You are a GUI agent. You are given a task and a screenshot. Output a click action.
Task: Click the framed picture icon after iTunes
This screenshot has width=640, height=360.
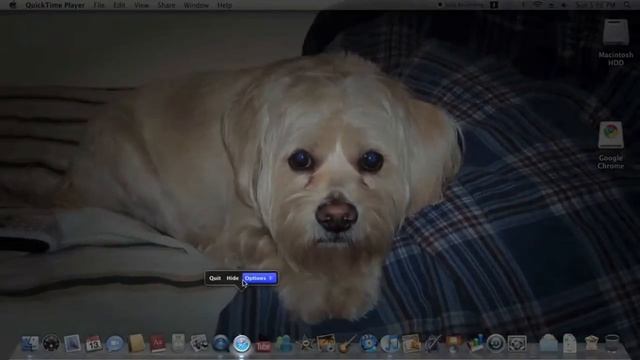point(411,343)
